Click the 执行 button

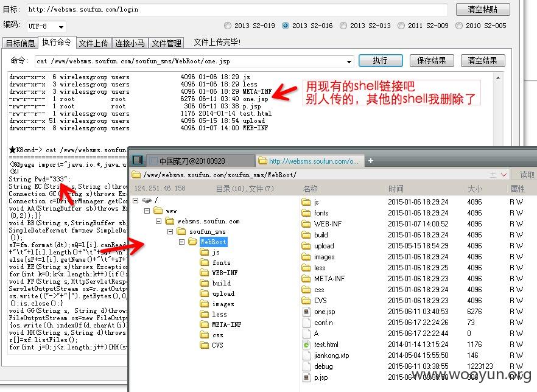pos(381,61)
